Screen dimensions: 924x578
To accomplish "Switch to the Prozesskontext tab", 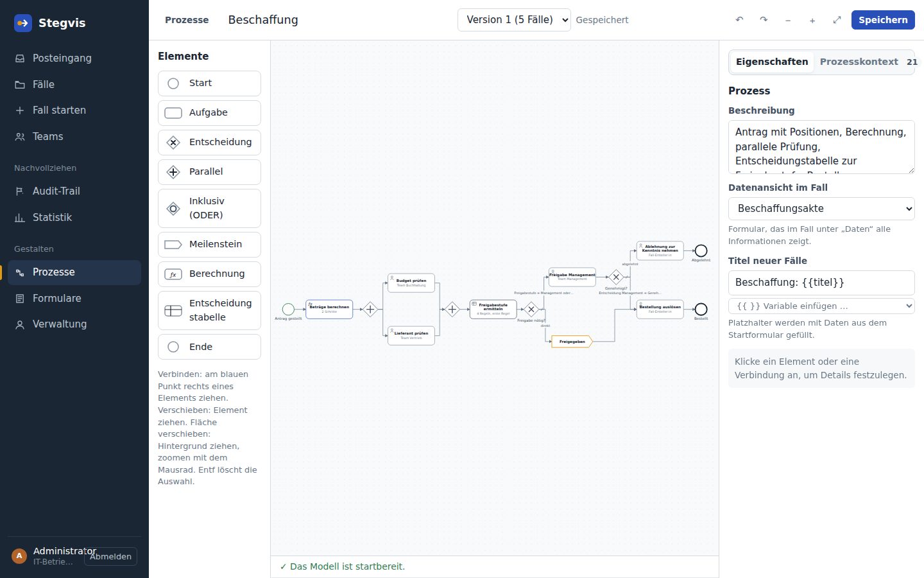I will (x=859, y=62).
